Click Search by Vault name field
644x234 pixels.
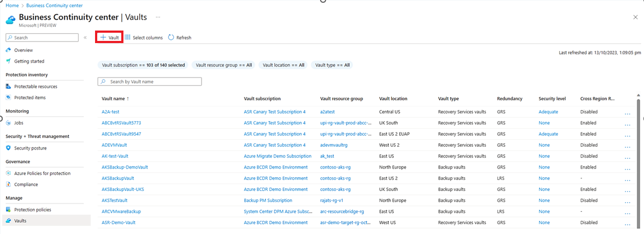150,82
